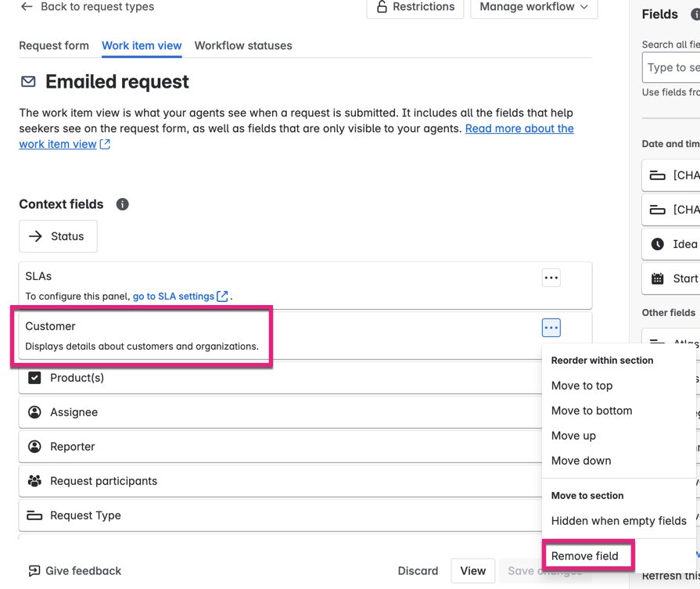The width and height of the screenshot is (700, 589).
Task: Click the Customer panel more options button
Action: point(551,328)
